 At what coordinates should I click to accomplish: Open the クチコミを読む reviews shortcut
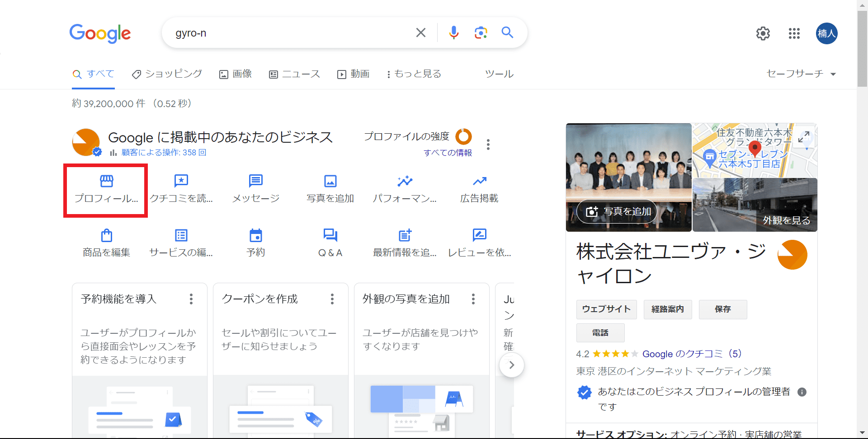[181, 190]
